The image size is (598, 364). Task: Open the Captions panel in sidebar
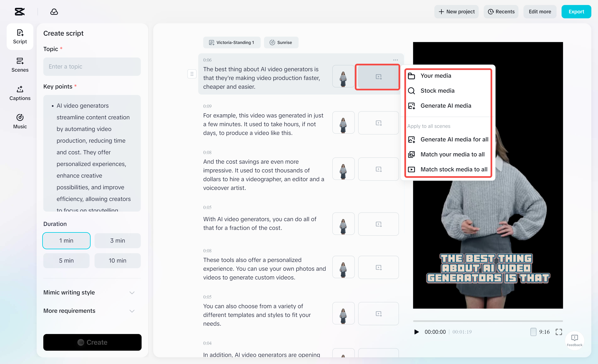20,93
